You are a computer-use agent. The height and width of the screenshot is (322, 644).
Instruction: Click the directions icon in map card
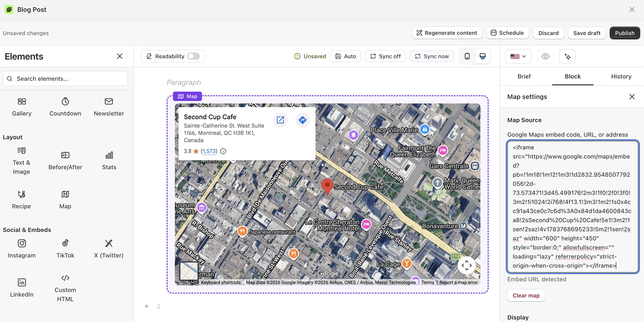pos(302,120)
